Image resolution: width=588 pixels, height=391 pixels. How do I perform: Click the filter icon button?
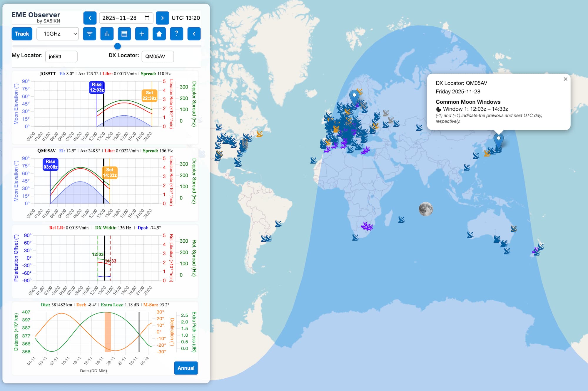click(89, 34)
